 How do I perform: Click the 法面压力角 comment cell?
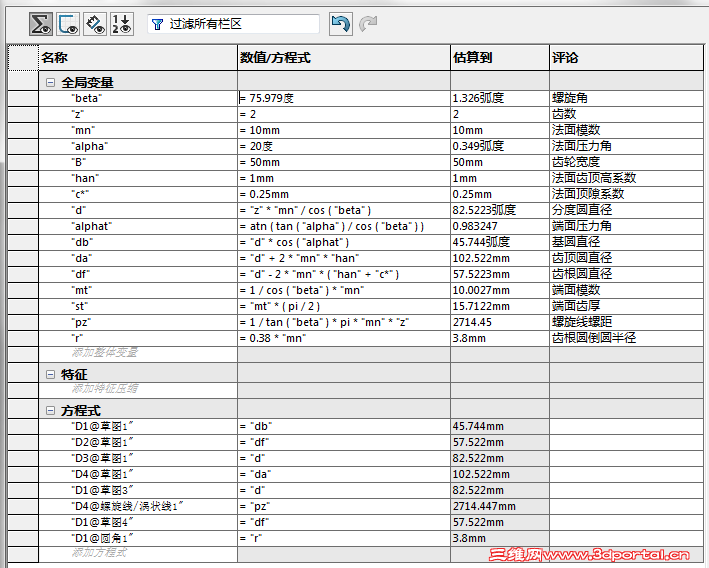[x=626, y=146]
